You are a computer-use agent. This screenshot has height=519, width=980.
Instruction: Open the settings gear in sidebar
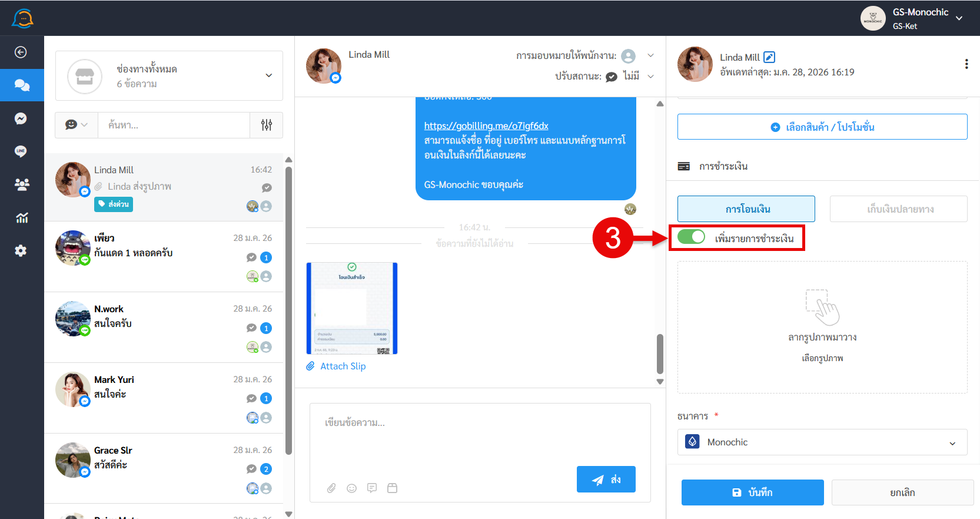coord(21,251)
